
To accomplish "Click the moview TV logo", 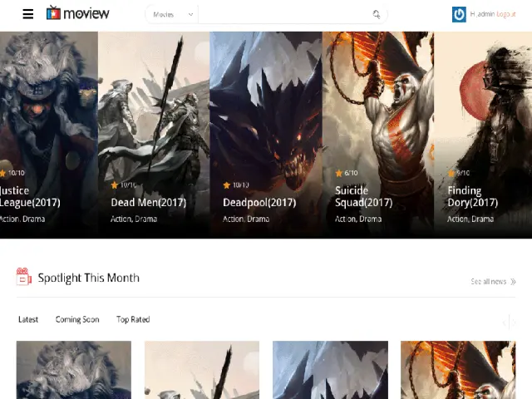I will (x=77, y=13).
